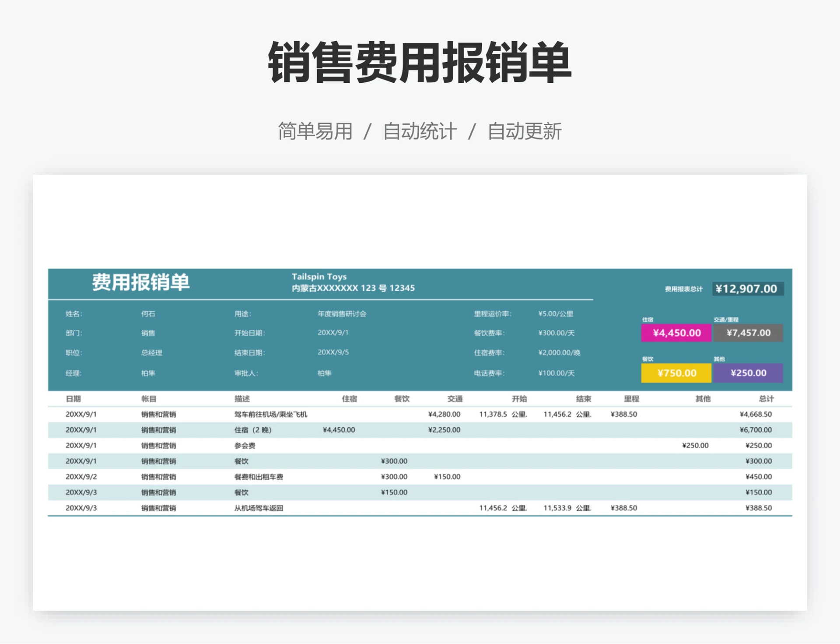Select the 日期 column header
Screen dimensions: 840x644
pos(73,399)
